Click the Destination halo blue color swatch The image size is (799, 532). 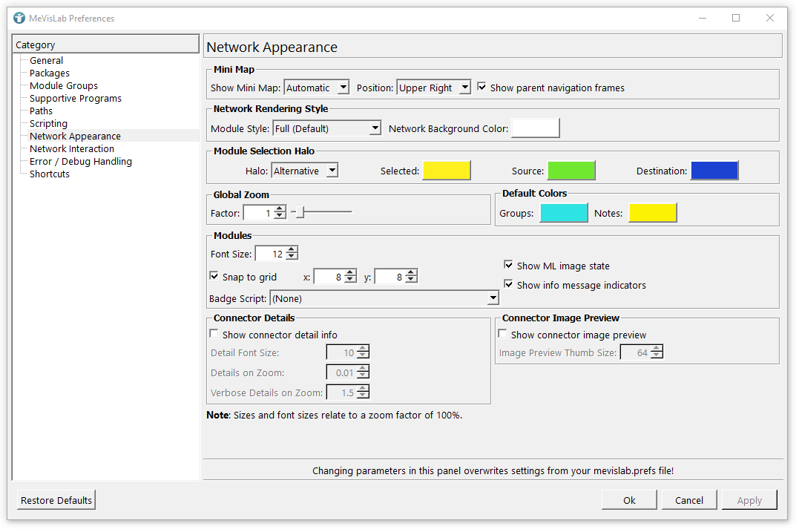[x=714, y=171]
